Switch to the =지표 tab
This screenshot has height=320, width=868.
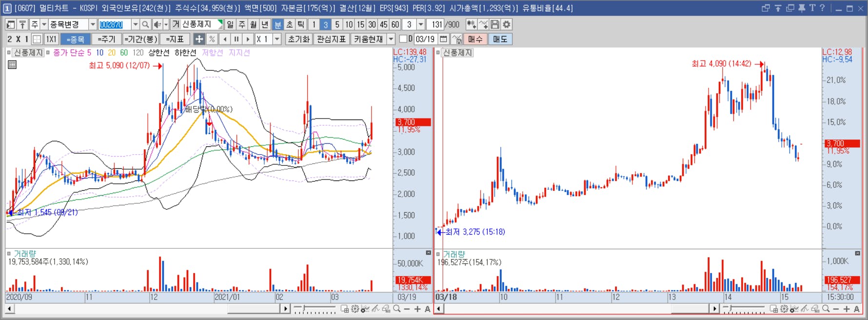click(175, 39)
